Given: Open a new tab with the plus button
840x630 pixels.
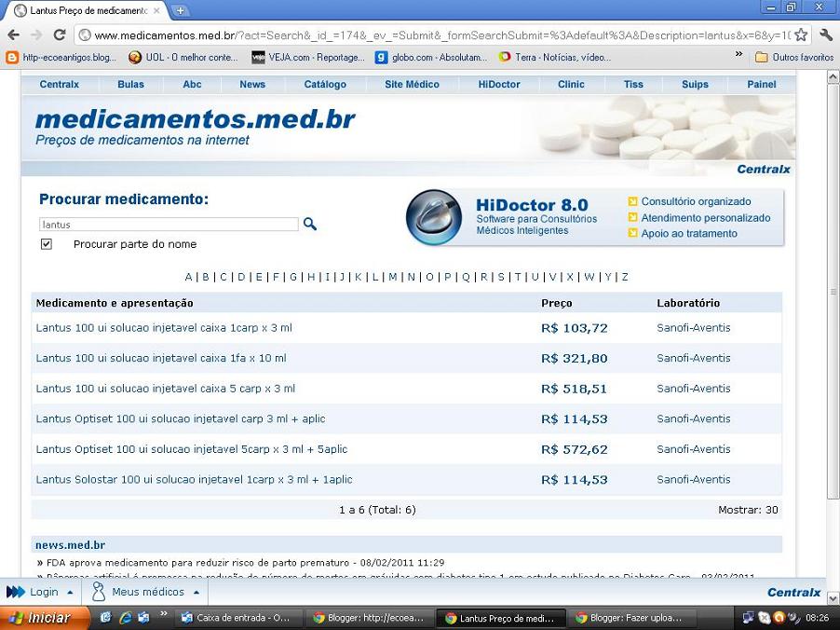Looking at the screenshot, I should pos(181,10).
